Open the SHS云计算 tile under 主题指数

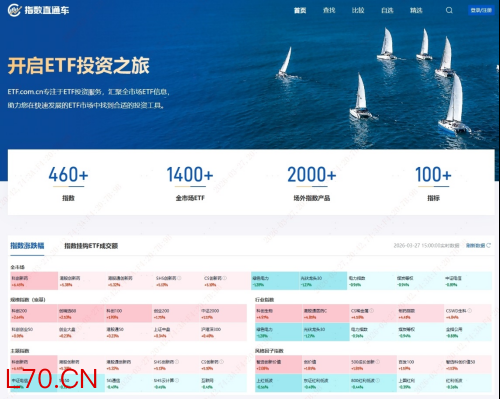176,383
